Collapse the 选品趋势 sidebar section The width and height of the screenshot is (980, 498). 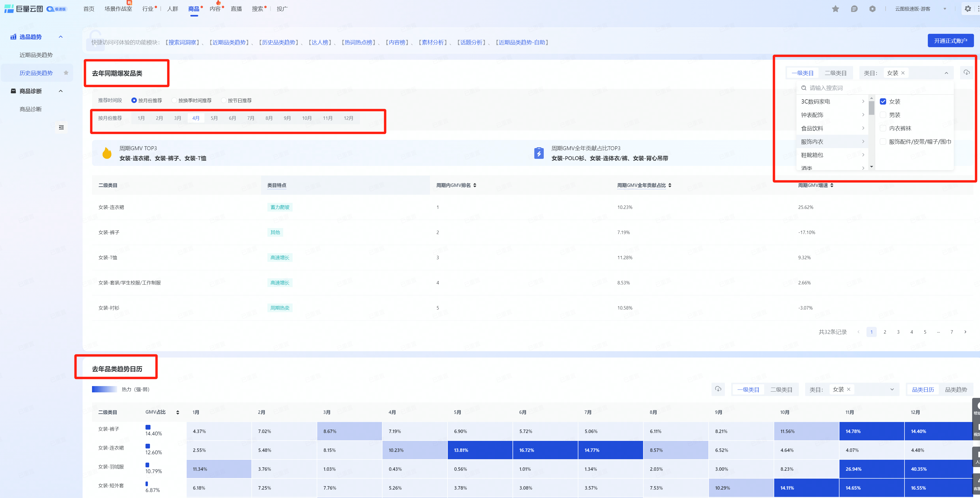61,37
